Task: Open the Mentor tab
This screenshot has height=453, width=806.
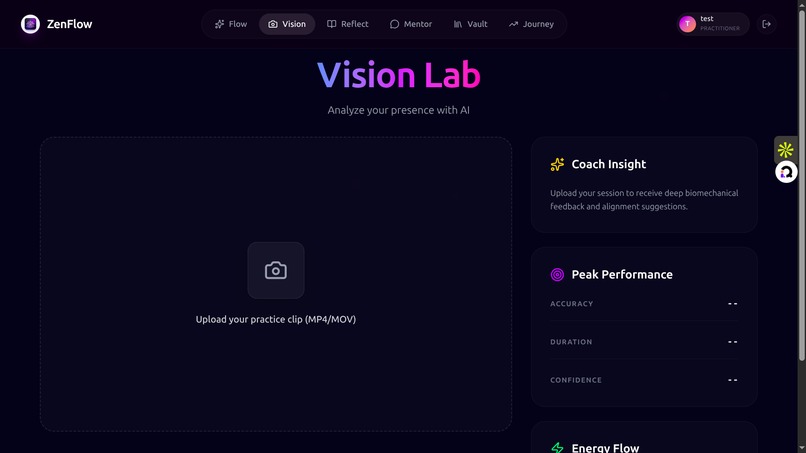Action: pos(411,24)
